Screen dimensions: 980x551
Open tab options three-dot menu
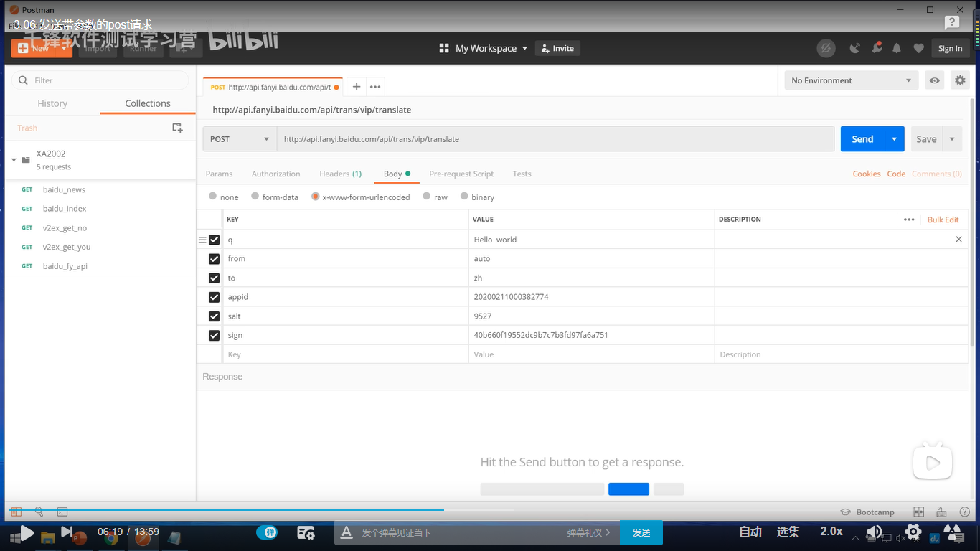[375, 87]
